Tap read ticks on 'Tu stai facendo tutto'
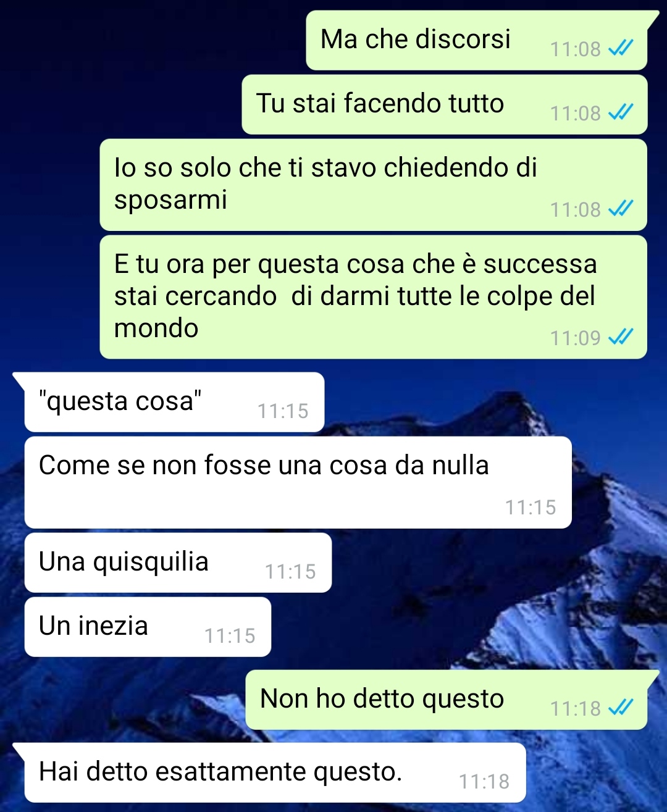 coord(621,112)
